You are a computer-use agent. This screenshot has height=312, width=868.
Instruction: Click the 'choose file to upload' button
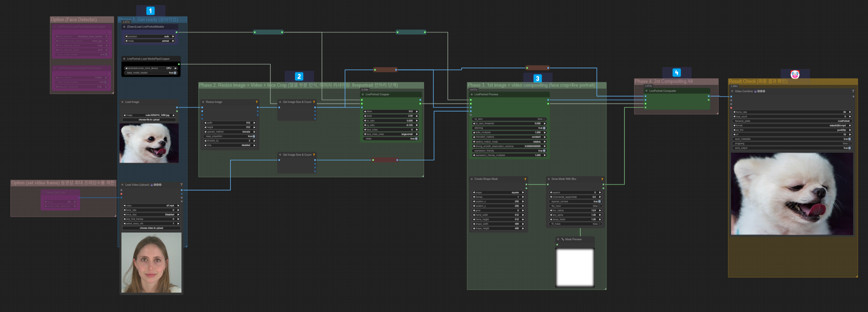(x=149, y=120)
